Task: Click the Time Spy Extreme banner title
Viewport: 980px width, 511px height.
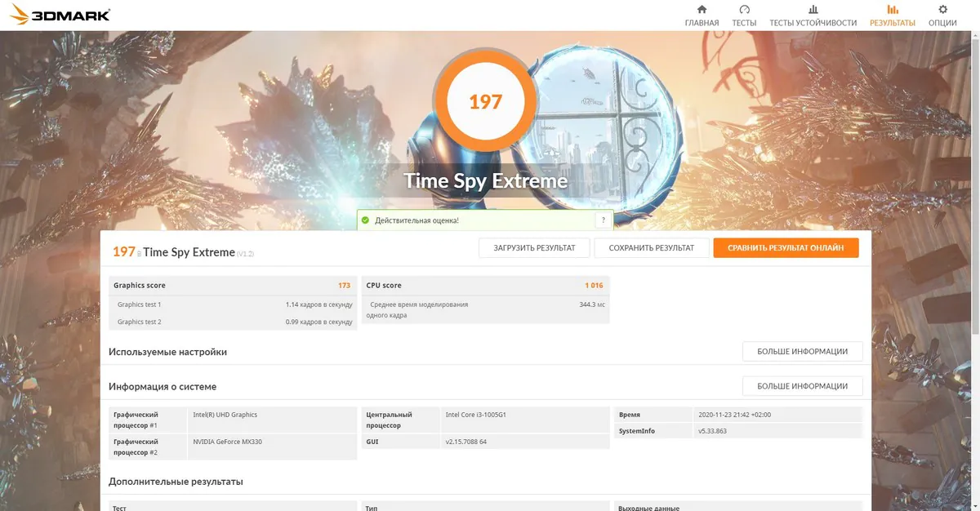Action: (x=485, y=180)
